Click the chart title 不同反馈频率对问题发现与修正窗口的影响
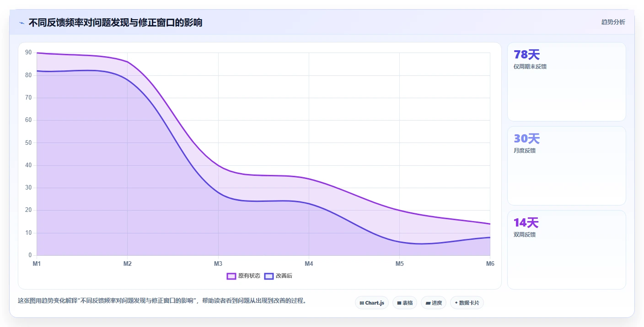644x327 pixels. [115, 22]
